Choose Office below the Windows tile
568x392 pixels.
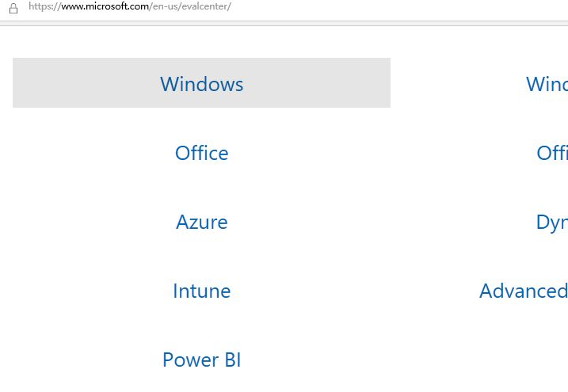[201, 153]
